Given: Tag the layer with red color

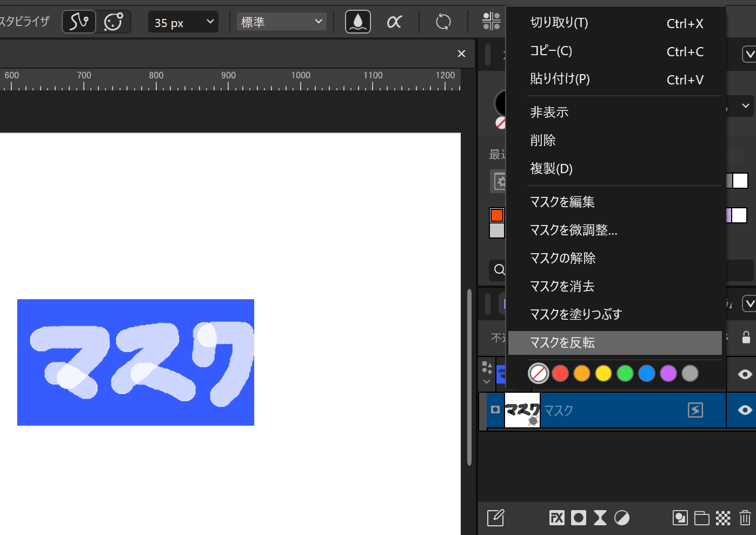Looking at the screenshot, I should 560,373.
